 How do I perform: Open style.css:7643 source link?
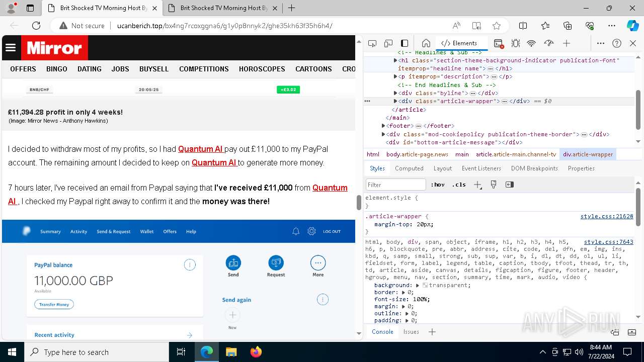(609, 242)
